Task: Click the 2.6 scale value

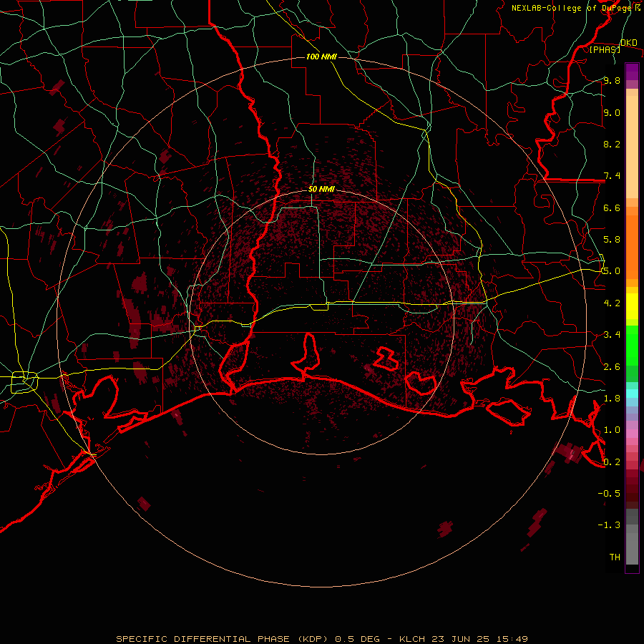Action: [x=612, y=366]
